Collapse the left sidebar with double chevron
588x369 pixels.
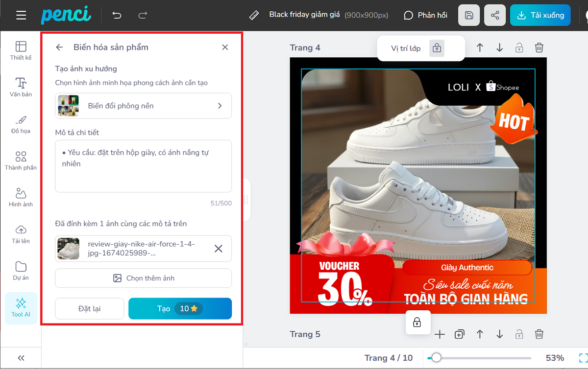point(21,358)
